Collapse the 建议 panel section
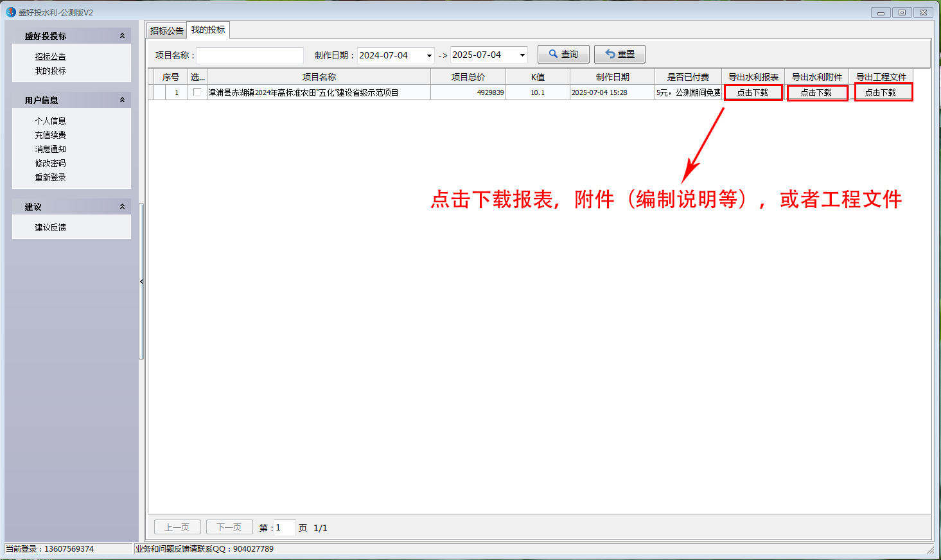Viewport: 941px width, 560px height. 122,207
